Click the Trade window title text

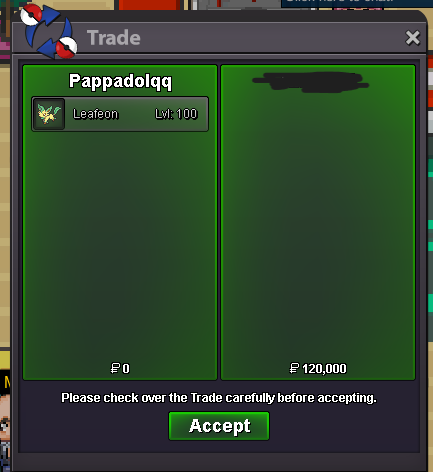click(x=114, y=38)
